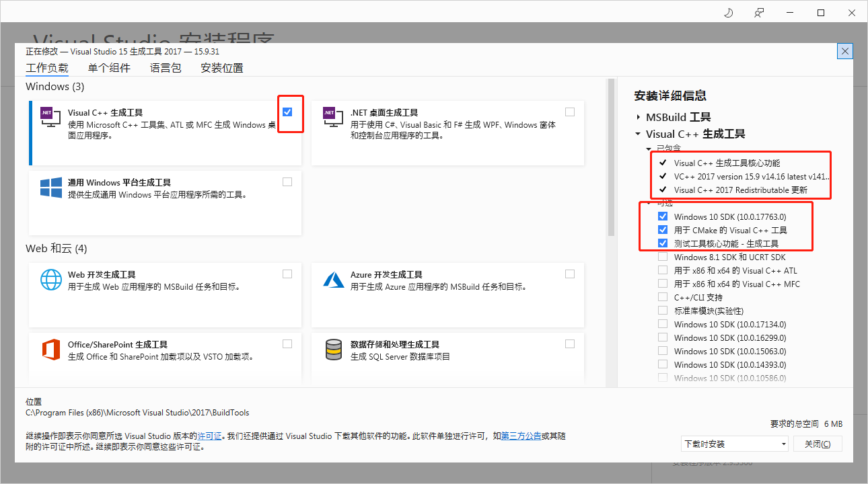Click the .NET 桌面生成工具 icon

(332, 116)
